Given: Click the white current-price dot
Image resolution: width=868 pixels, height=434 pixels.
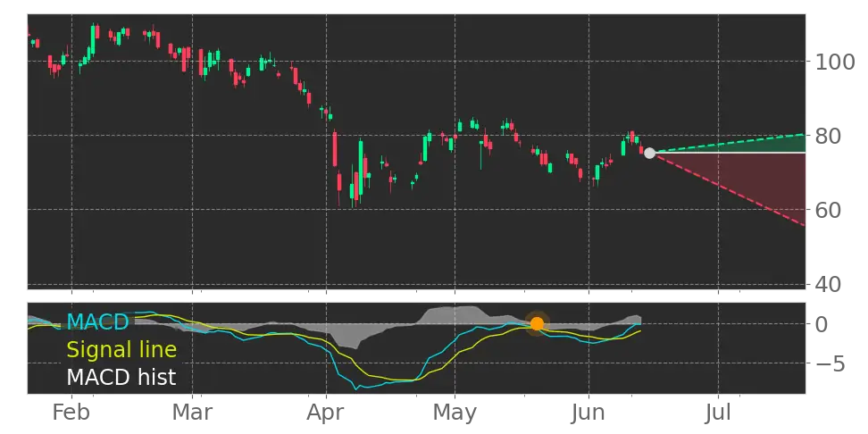Looking at the screenshot, I should pyautogui.click(x=649, y=154).
